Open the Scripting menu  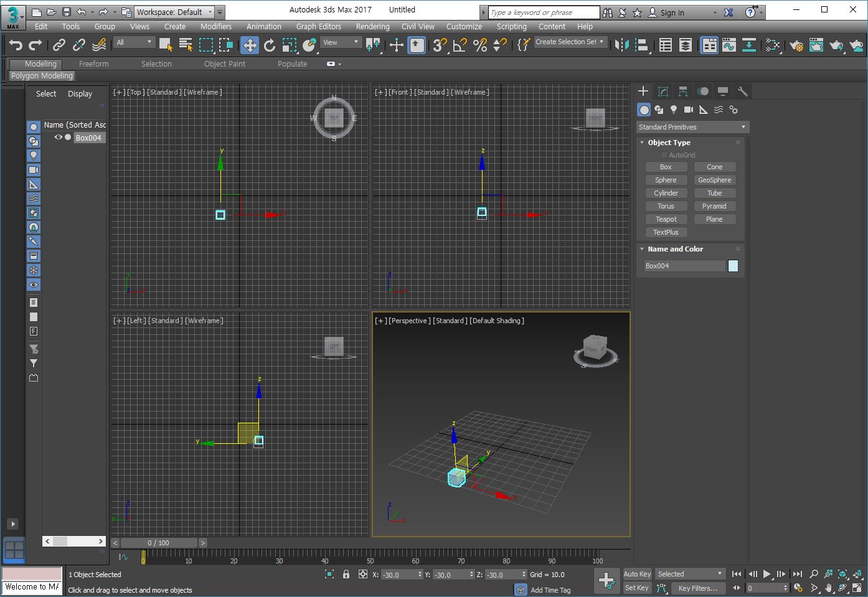(x=511, y=26)
